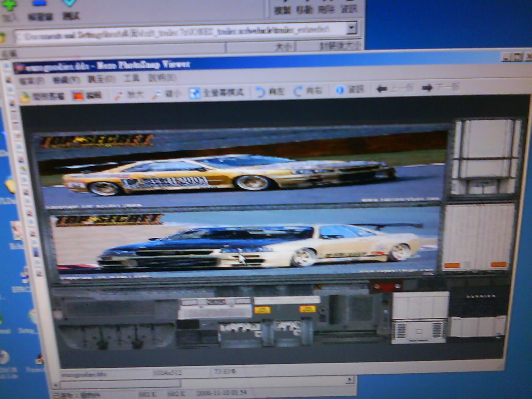Click the 2008-11-10 date in the archive window status bar

coord(222,393)
